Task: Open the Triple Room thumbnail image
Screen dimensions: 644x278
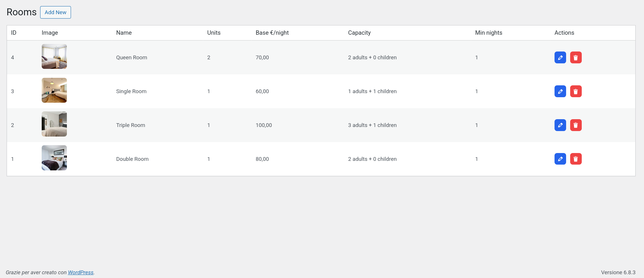Action: tap(54, 124)
